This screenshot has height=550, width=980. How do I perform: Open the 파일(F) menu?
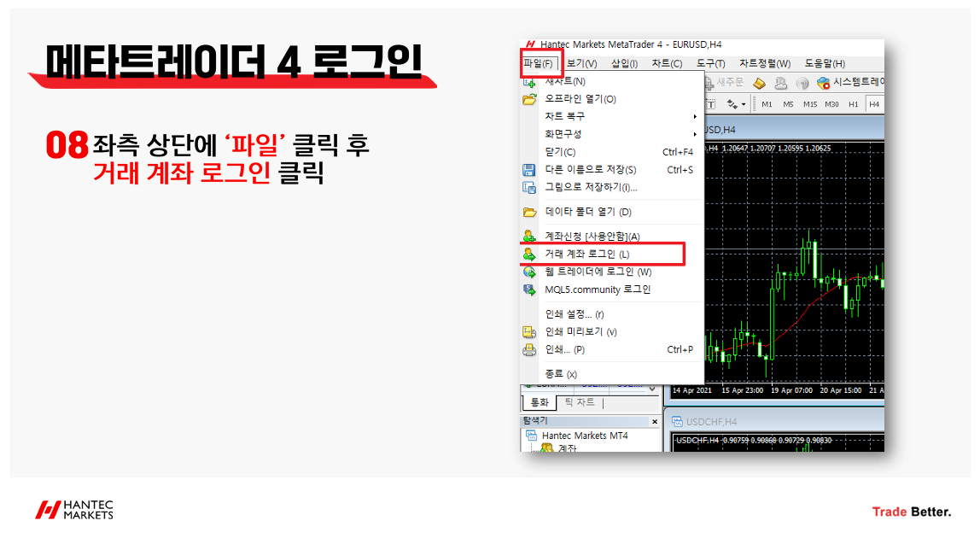point(538,64)
